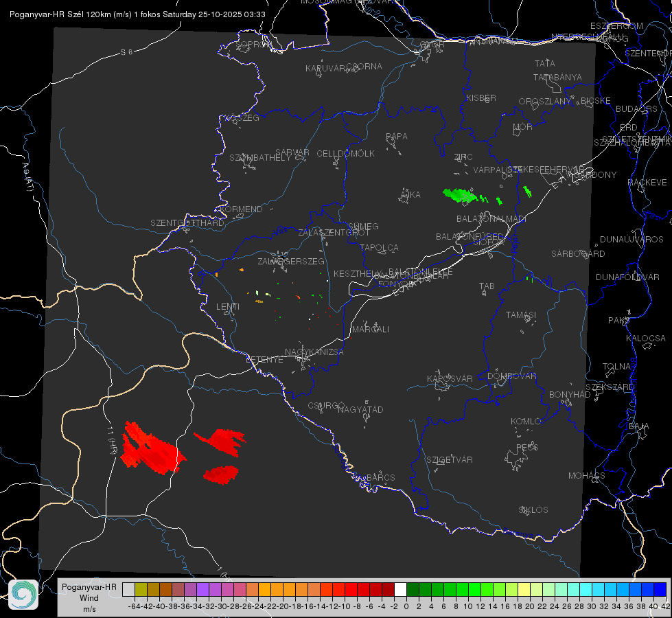Viewport: 672px width, 618px height.
Task: Click the KALOCSA city label
Action: [645, 339]
